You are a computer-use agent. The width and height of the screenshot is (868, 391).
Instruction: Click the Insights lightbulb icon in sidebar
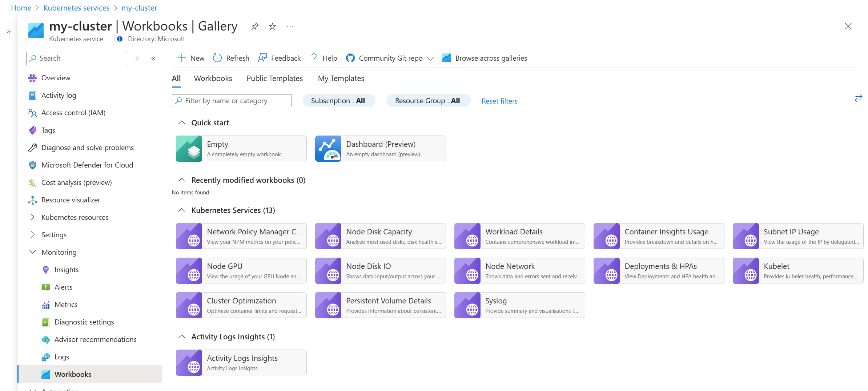45,270
